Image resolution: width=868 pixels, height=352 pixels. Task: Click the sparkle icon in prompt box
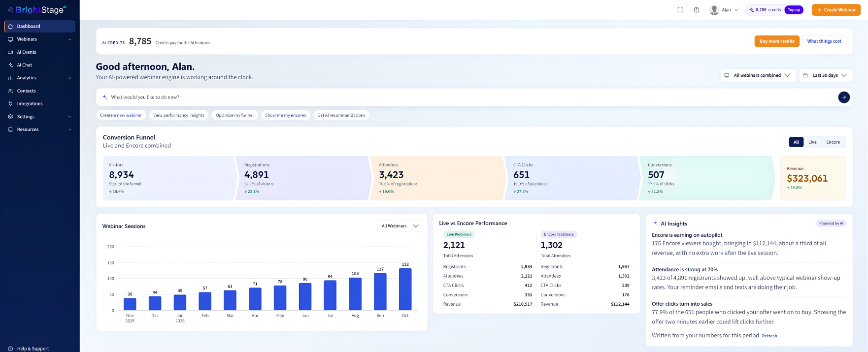[105, 97]
